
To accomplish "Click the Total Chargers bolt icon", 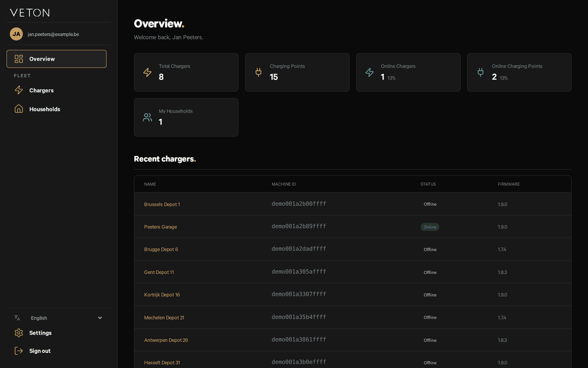I will pos(147,73).
